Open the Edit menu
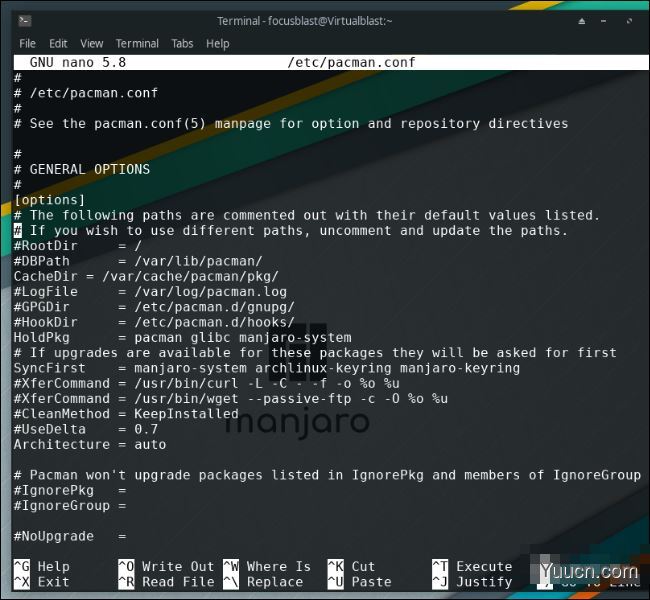Viewport: 650px width, 600px height. 58,44
